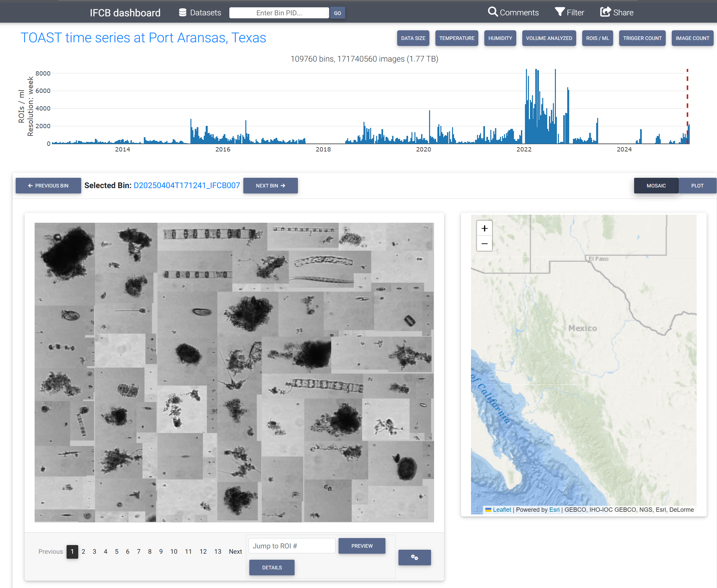Click Next in mosaic pagination
Viewport: 717px width, 588px height.
click(x=235, y=551)
